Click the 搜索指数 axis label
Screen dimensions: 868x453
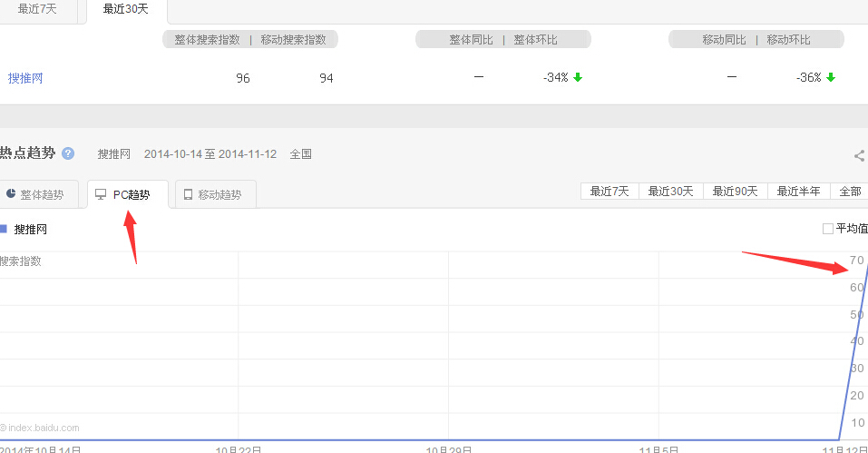click(x=21, y=261)
